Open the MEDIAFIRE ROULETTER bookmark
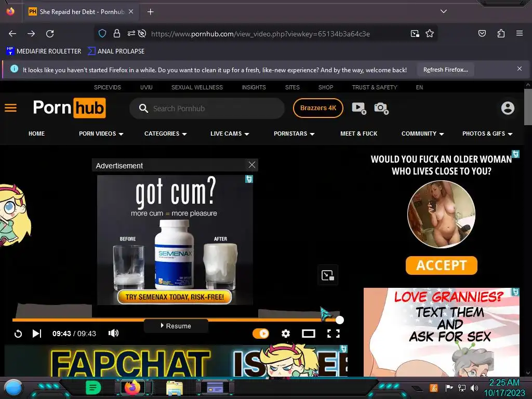 pyautogui.click(x=44, y=51)
